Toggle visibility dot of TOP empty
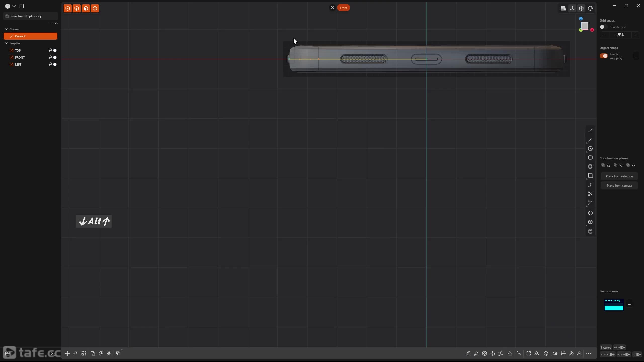 55,50
